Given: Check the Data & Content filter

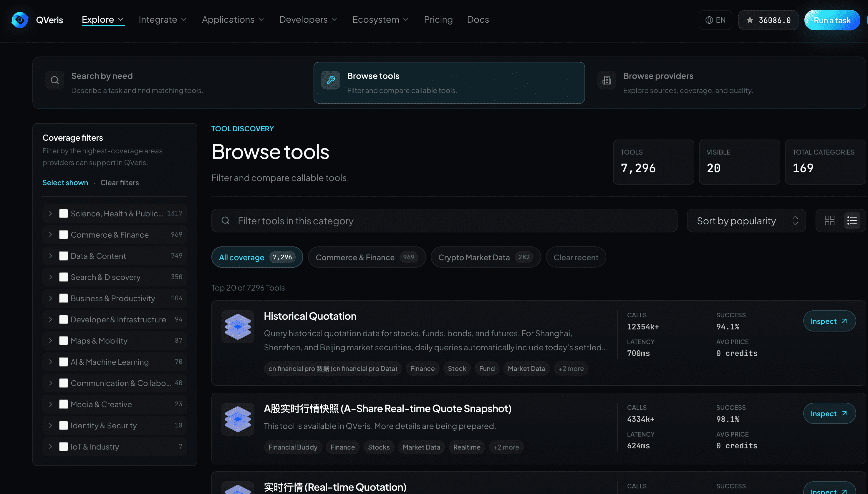Looking at the screenshot, I should pyautogui.click(x=64, y=256).
